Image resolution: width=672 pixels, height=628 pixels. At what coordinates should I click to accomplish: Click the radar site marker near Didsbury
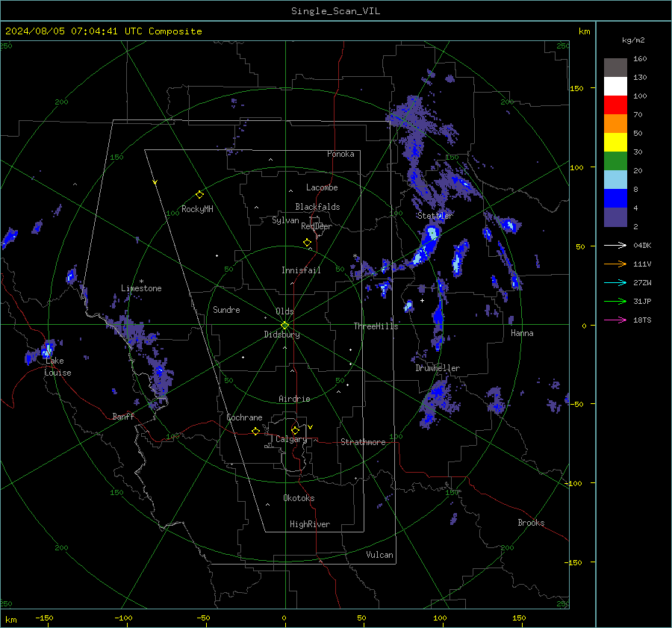(x=285, y=325)
